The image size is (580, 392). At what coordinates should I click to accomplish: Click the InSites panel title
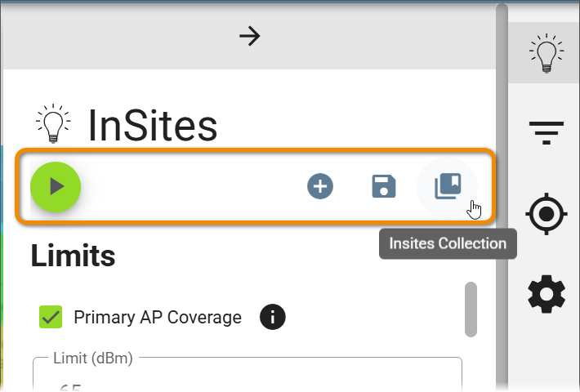(x=153, y=126)
